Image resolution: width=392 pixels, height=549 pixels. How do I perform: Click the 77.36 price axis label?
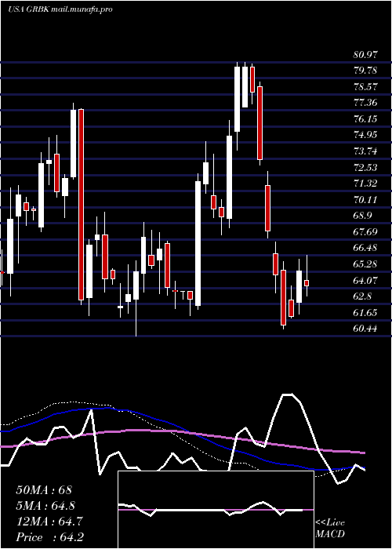pos(365,103)
